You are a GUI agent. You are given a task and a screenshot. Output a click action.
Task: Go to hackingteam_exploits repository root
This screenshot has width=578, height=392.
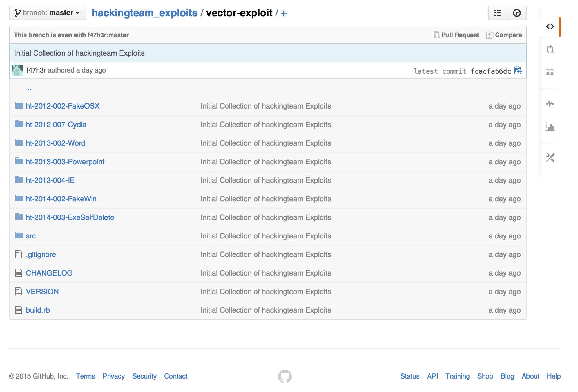144,13
